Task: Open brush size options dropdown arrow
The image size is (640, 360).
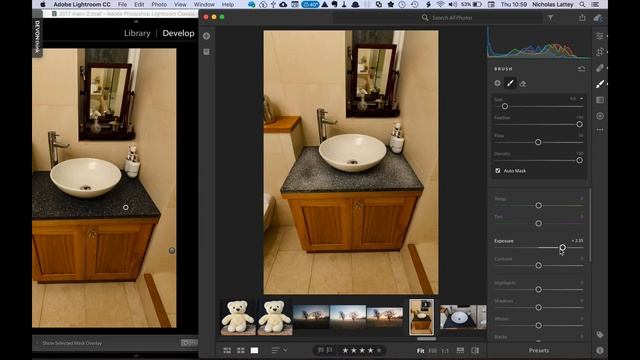Action: [582, 98]
